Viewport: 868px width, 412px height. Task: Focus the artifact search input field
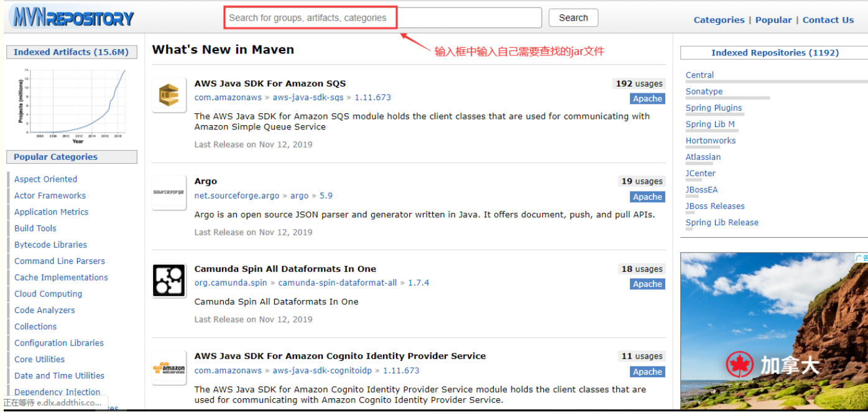383,18
